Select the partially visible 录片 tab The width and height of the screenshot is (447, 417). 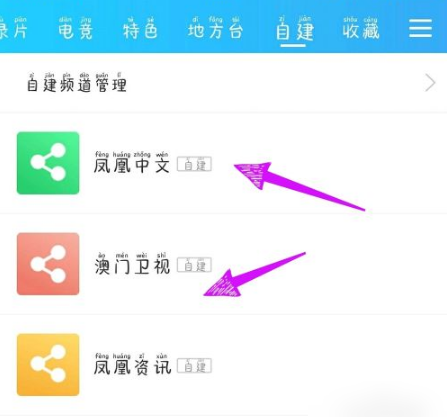[x=13, y=29]
